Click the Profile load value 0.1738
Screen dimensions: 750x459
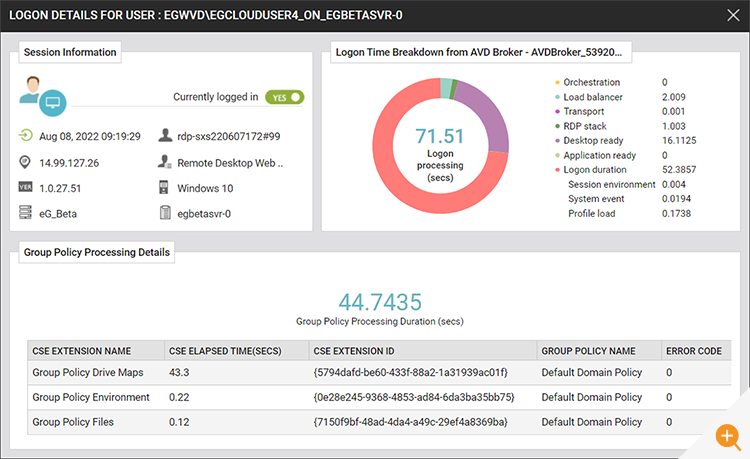676,214
